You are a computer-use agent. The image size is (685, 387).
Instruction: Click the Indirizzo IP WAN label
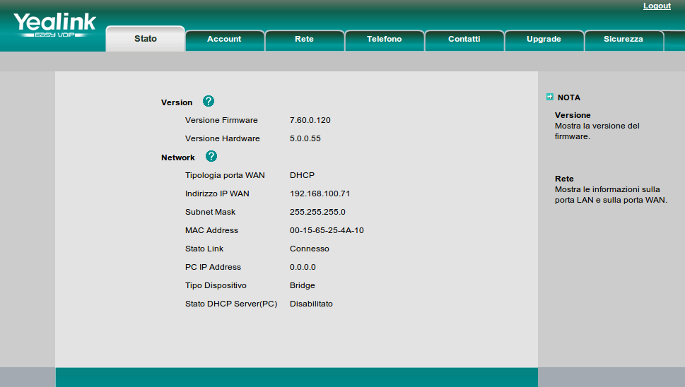tap(217, 194)
